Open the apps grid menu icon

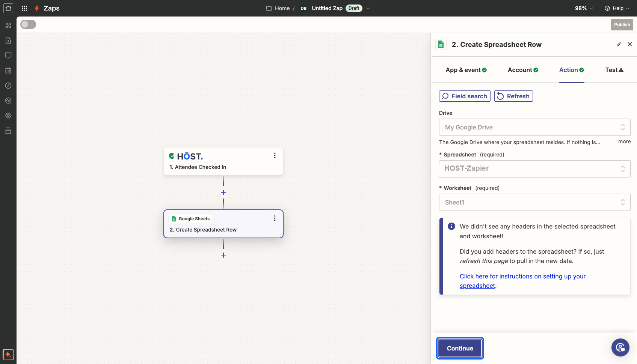tap(24, 8)
